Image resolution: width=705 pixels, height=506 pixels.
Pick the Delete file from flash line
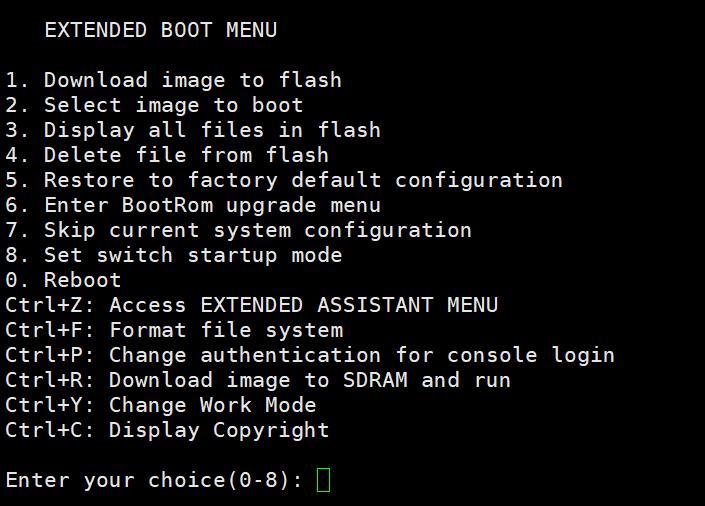pos(186,155)
